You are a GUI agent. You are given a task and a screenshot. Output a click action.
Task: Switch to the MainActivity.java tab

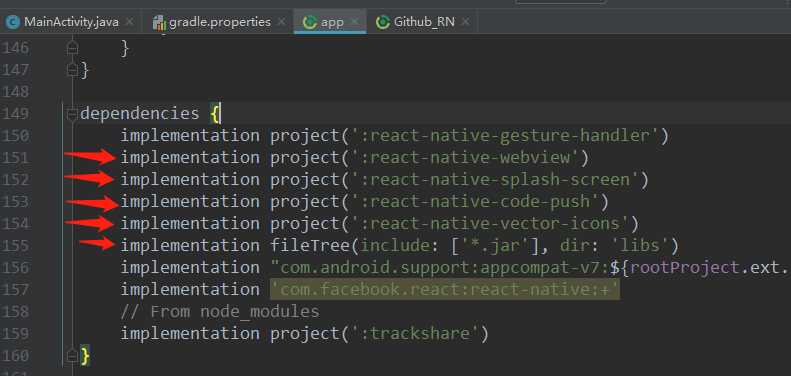coord(71,22)
